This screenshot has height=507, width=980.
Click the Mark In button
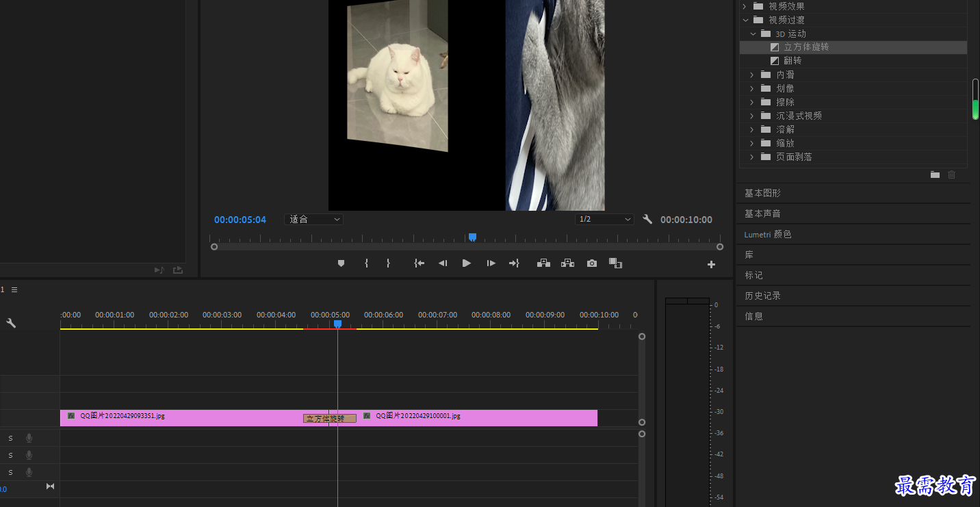367,263
